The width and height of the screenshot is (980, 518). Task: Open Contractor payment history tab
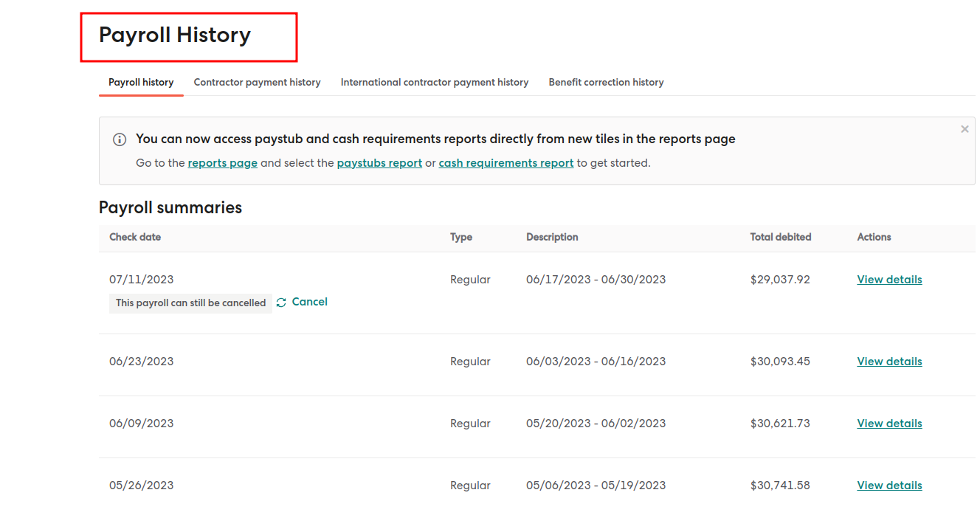pos(257,83)
